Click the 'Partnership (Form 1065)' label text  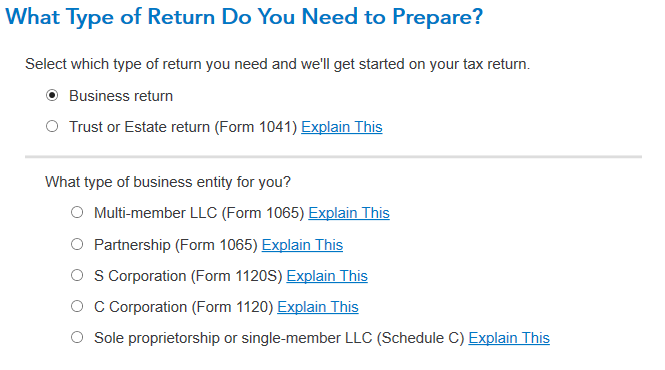point(176,245)
